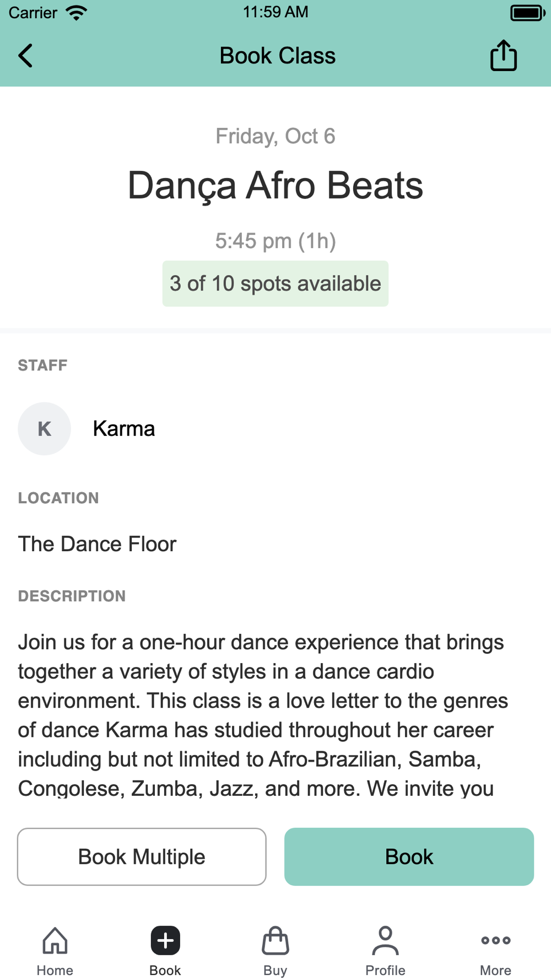This screenshot has width=551, height=980.
Task: Click the Book Multiple button
Action: coord(142,857)
